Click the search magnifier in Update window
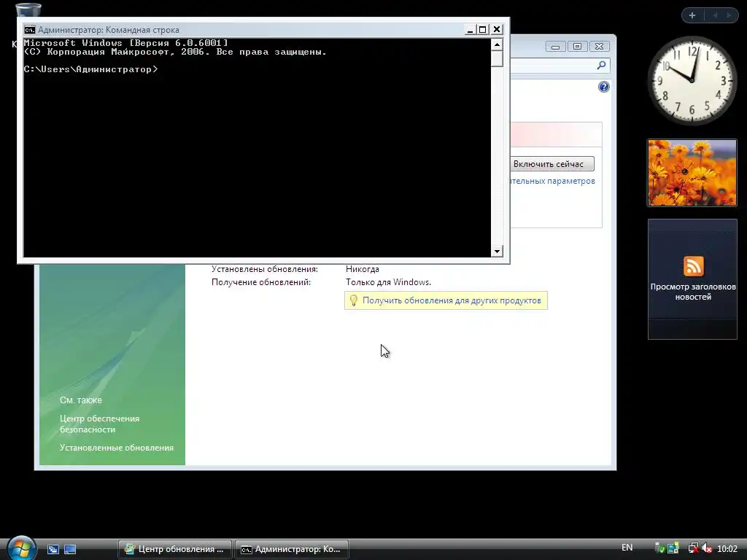Viewport: 747px width, 560px height. [x=601, y=65]
